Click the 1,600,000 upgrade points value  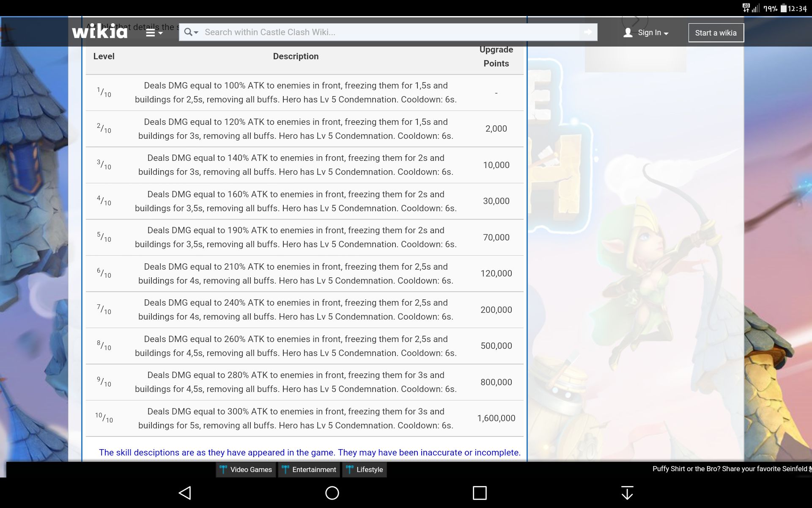pos(496,418)
